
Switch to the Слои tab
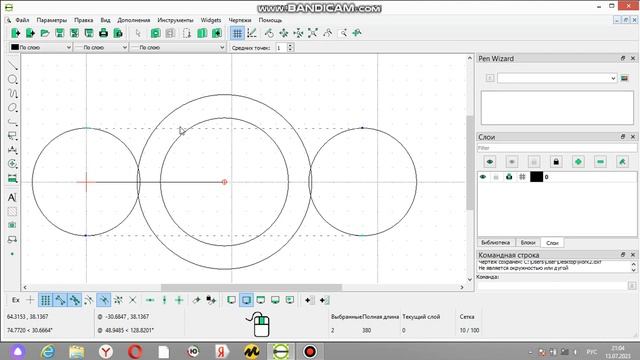[552, 243]
